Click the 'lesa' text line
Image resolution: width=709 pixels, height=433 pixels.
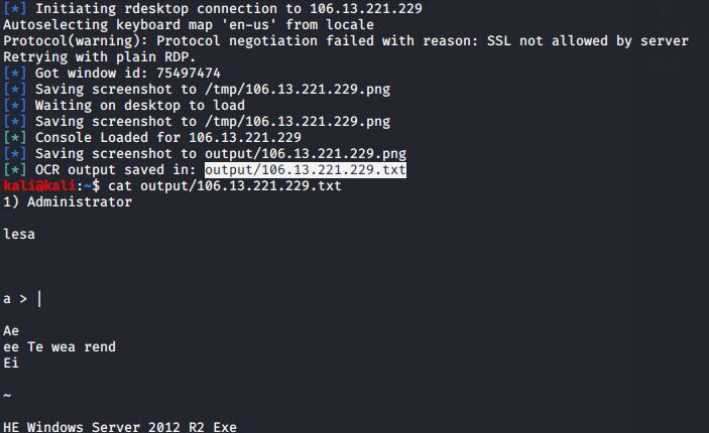coord(19,234)
